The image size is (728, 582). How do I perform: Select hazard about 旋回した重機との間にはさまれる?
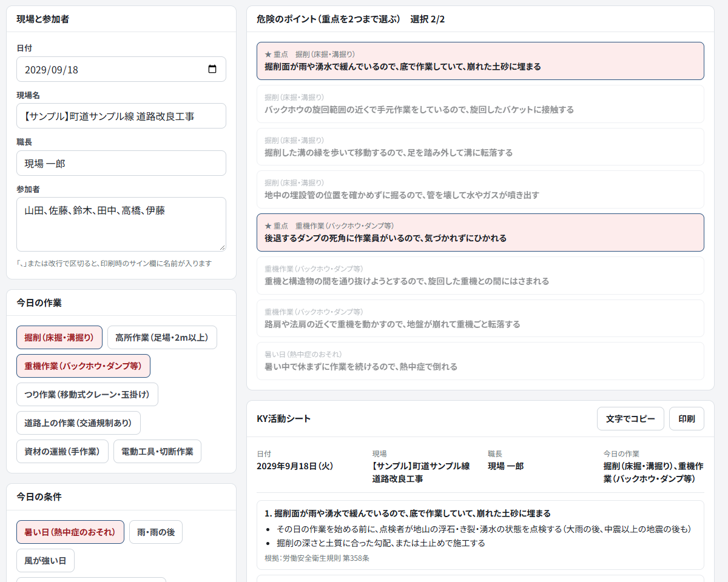(480, 275)
